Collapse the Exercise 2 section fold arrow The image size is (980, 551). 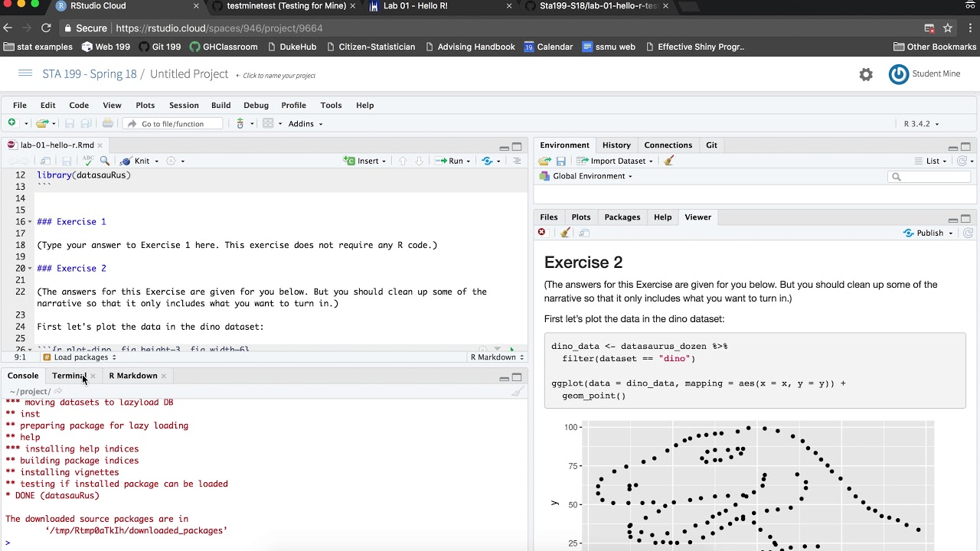(x=30, y=269)
